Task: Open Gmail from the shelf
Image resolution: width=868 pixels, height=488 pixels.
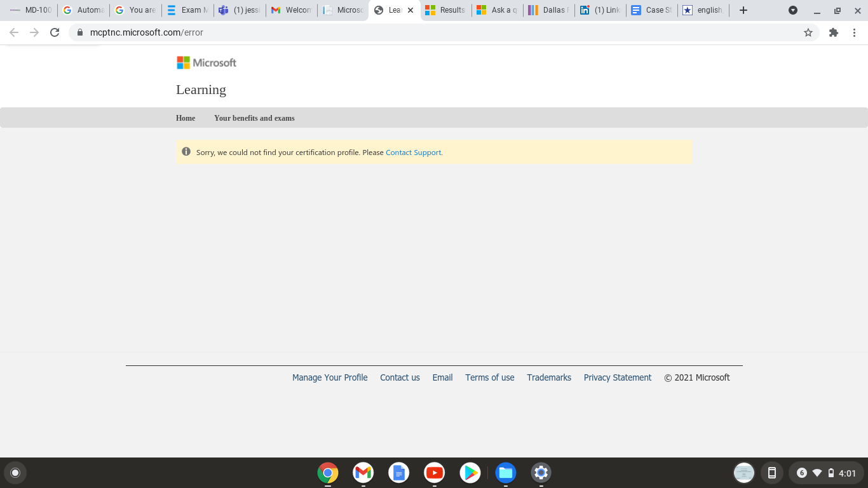Action: pos(363,473)
